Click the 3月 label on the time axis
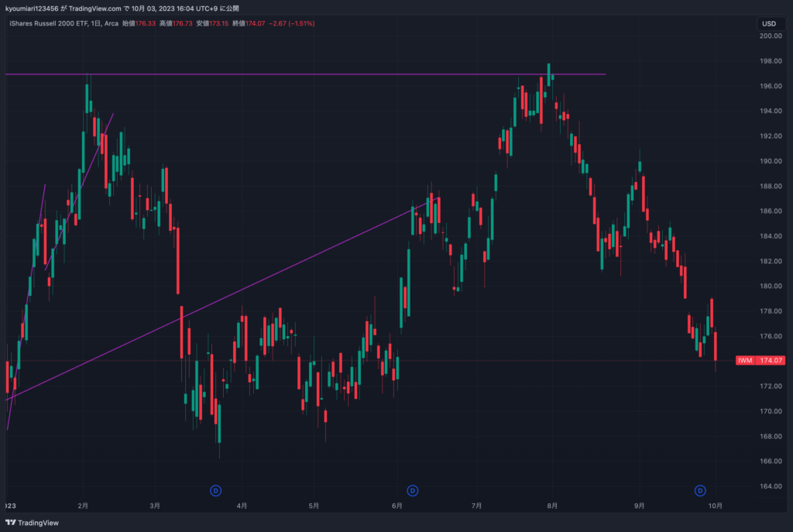The width and height of the screenshot is (793, 532). 155,506
